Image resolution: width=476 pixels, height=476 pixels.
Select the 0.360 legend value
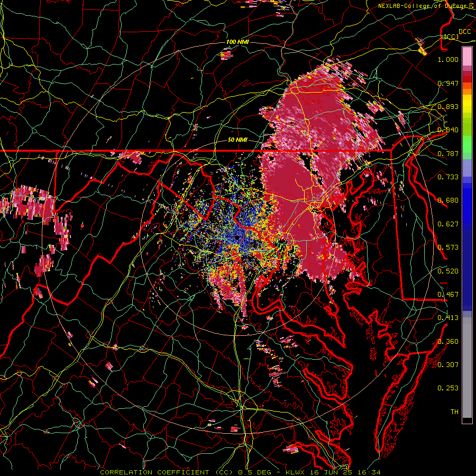[x=448, y=342]
